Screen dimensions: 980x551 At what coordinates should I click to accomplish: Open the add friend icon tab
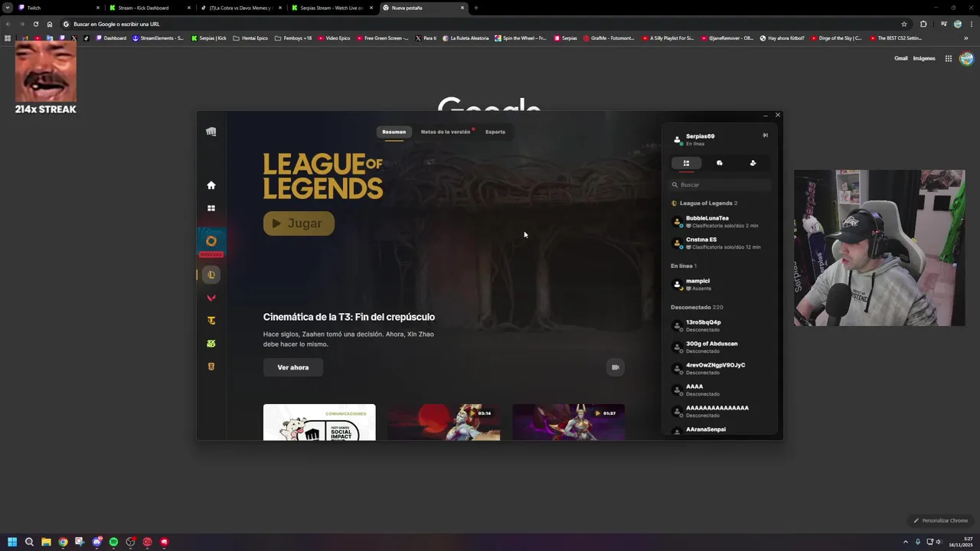pos(753,163)
